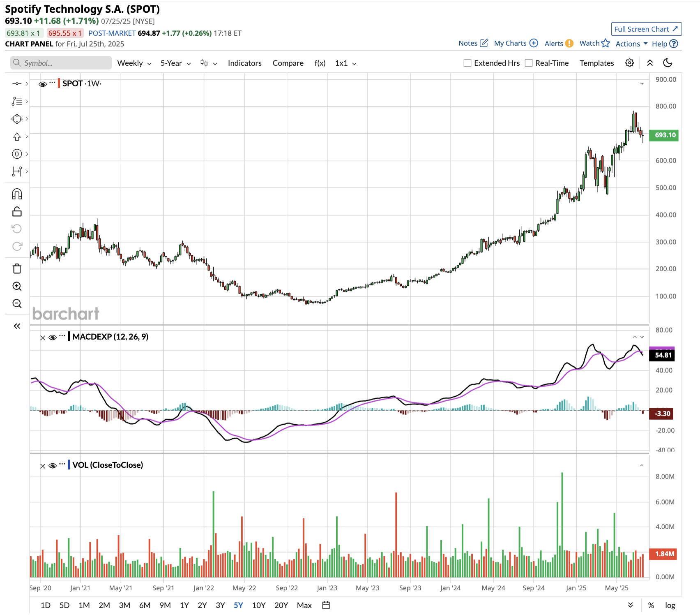Open SPOT series more options dots

[52, 83]
